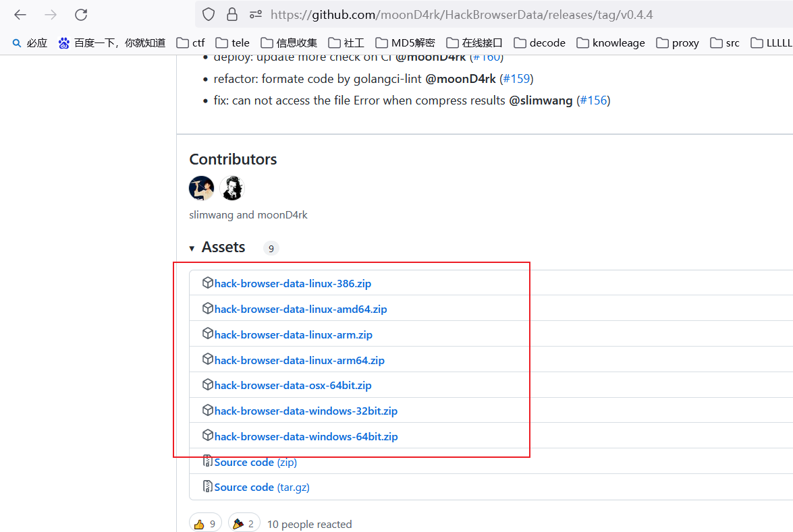Open @moonD4rk mention on refactor line

click(460, 79)
